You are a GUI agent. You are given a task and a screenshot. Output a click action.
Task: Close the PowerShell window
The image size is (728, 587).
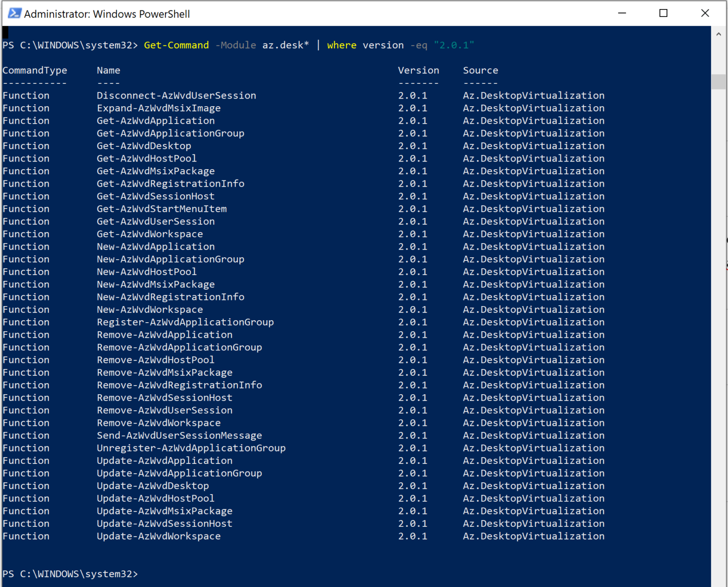705,13
